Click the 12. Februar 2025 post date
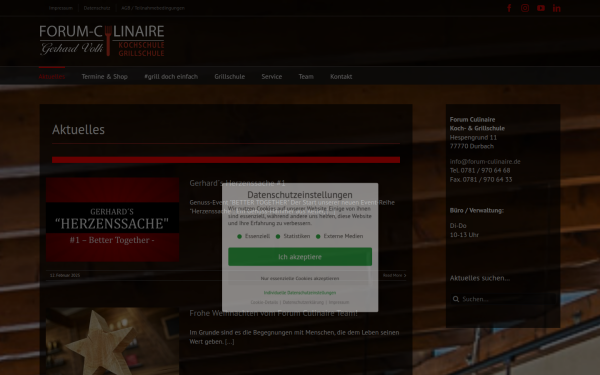This screenshot has width=600, height=375. point(65,275)
